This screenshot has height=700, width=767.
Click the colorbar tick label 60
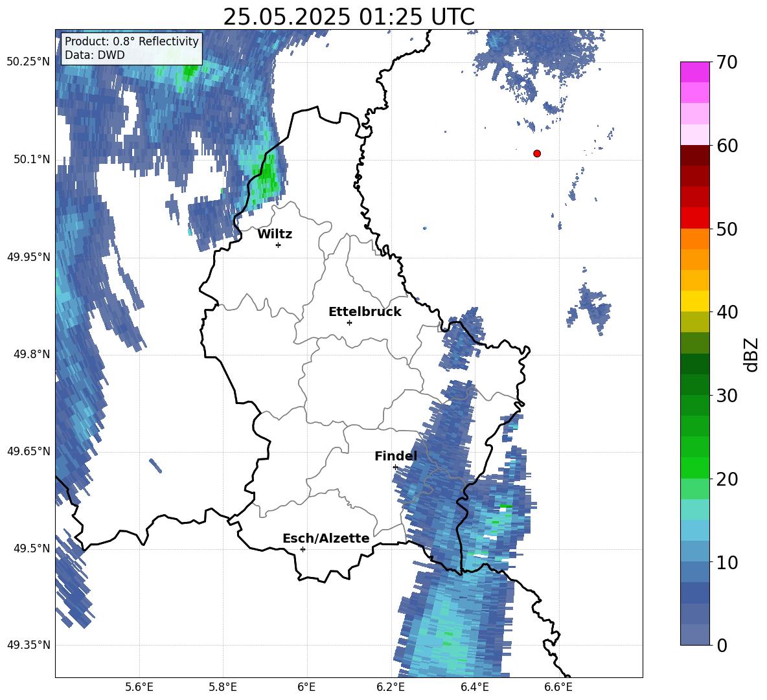(727, 146)
